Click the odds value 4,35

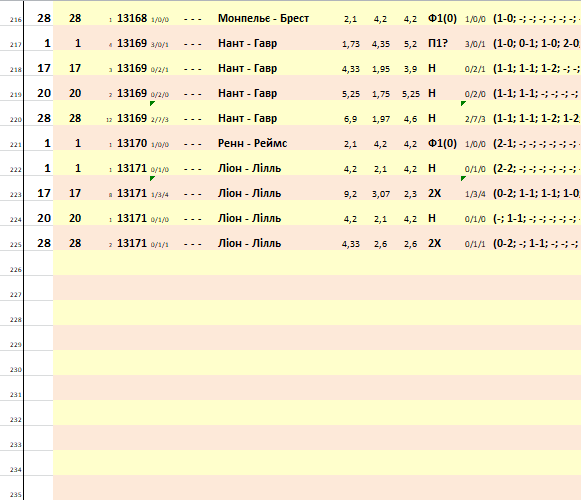(381, 44)
